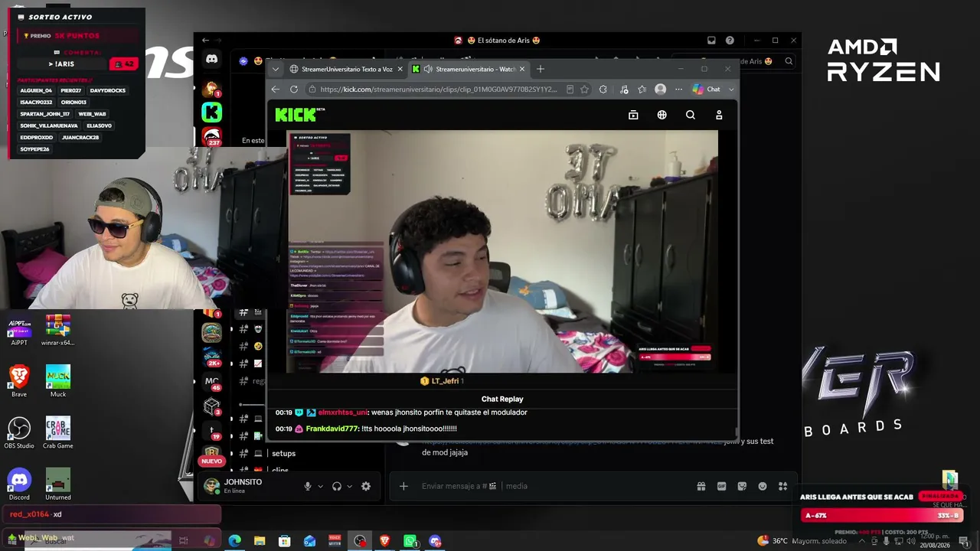
Task: Open browser extensions puzzle icon
Action: (x=603, y=90)
